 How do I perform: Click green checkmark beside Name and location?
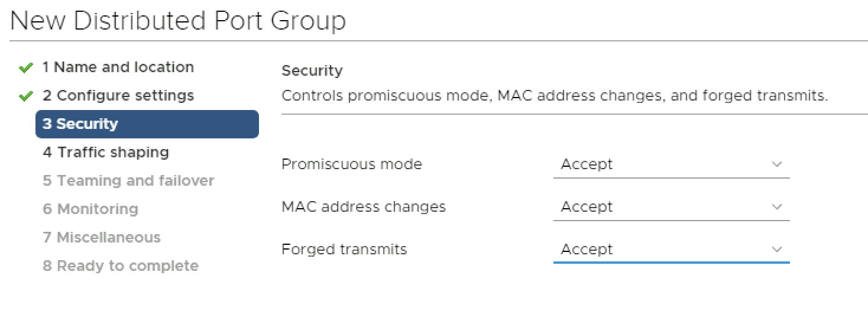[x=25, y=68]
